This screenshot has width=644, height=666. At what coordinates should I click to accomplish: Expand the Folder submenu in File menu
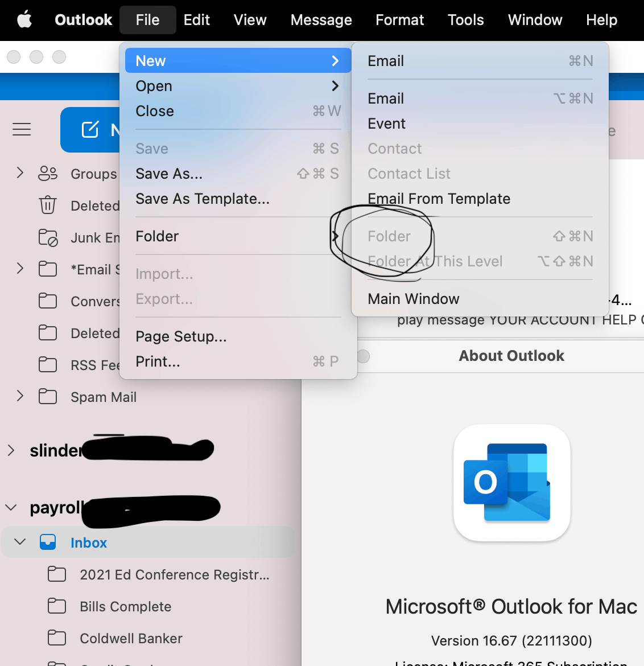(x=238, y=236)
